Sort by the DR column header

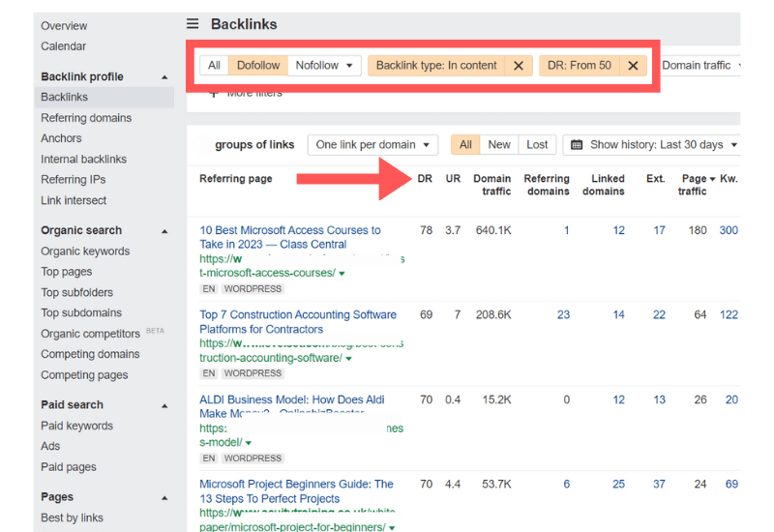coord(425,179)
